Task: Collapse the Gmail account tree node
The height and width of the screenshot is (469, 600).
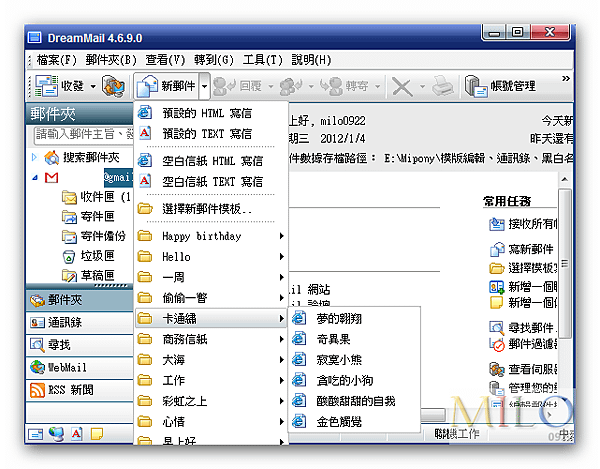Action: coord(34,178)
